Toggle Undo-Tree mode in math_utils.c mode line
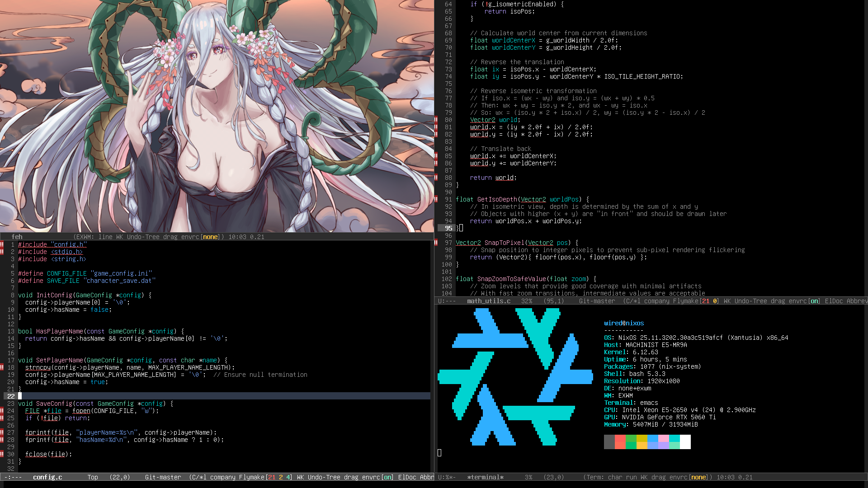868x488 pixels. pyautogui.click(x=750, y=301)
